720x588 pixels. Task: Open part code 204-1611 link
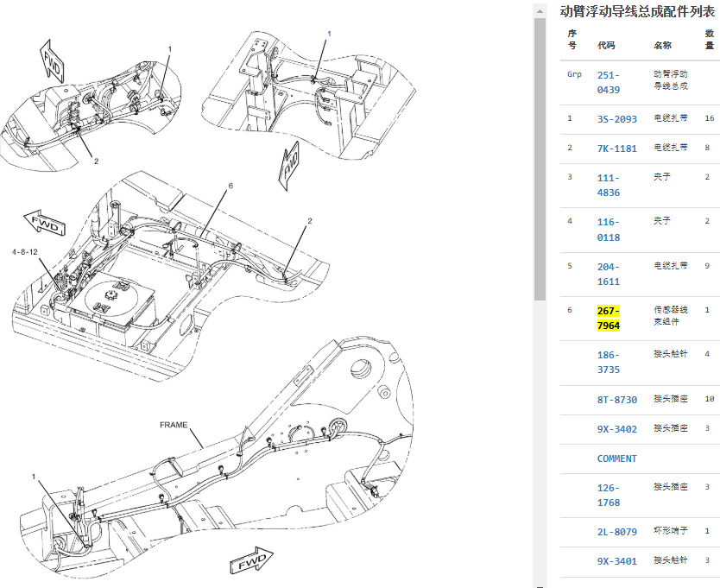[x=609, y=274]
